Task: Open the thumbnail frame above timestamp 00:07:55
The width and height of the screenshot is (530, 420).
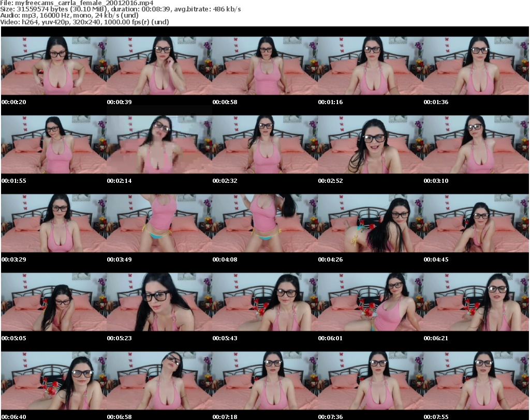Action: [476, 381]
